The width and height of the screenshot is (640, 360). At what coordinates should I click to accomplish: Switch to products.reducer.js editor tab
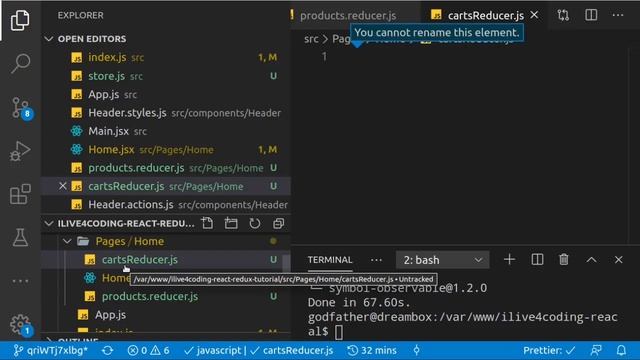click(348, 16)
